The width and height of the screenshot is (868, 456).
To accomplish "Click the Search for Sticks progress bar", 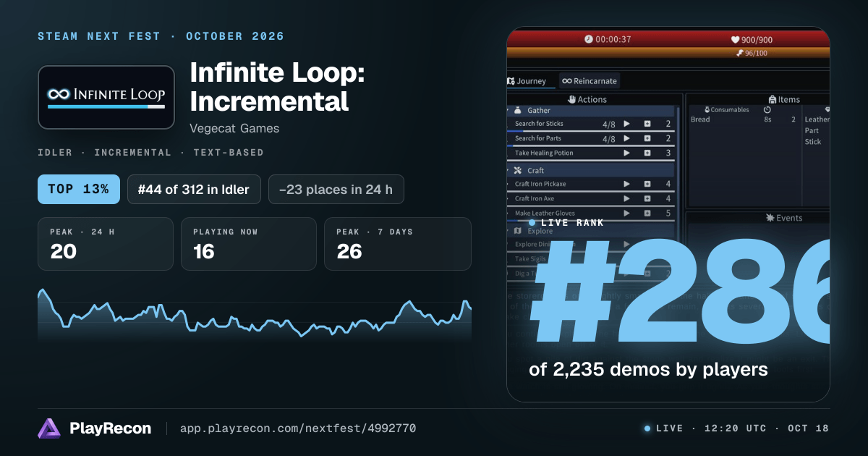I will (591, 131).
